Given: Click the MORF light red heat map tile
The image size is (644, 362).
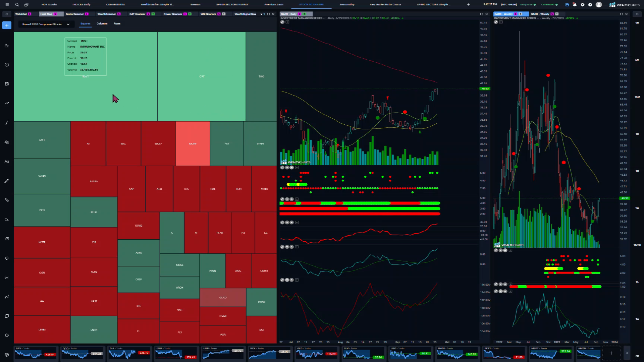Looking at the screenshot, I should pyautogui.click(x=193, y=143).
